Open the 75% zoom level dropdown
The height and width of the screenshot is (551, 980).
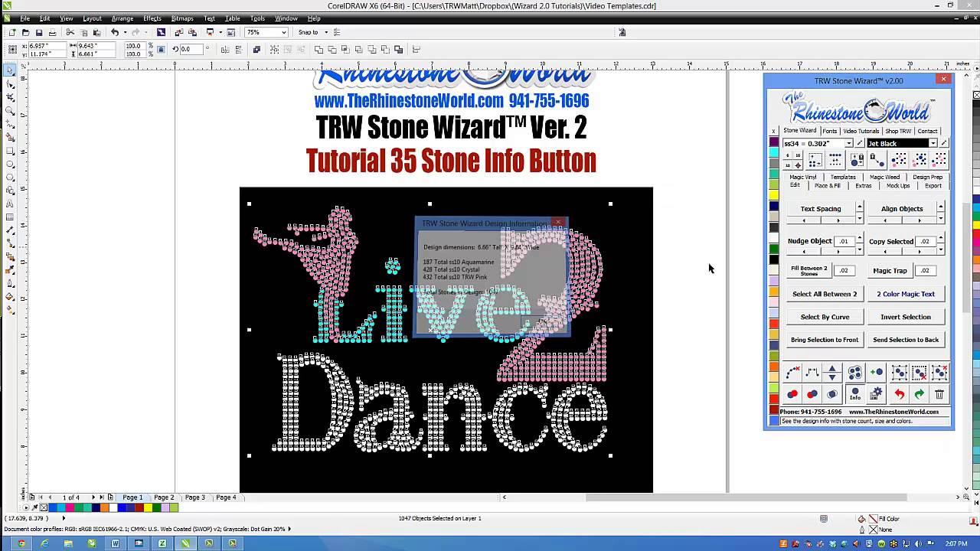pyautogui.click(x=283, y=32)
